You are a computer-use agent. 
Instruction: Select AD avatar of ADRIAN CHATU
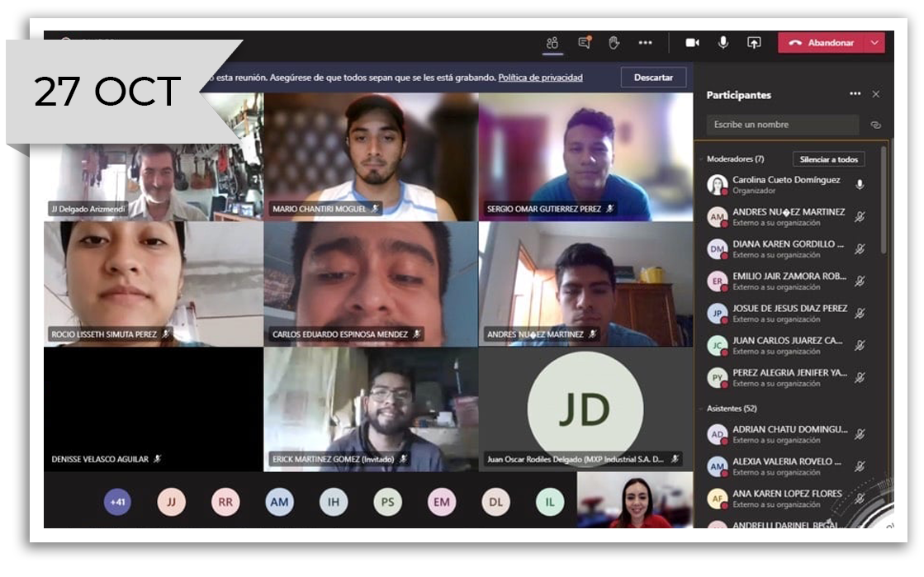(x=718, y=434)
